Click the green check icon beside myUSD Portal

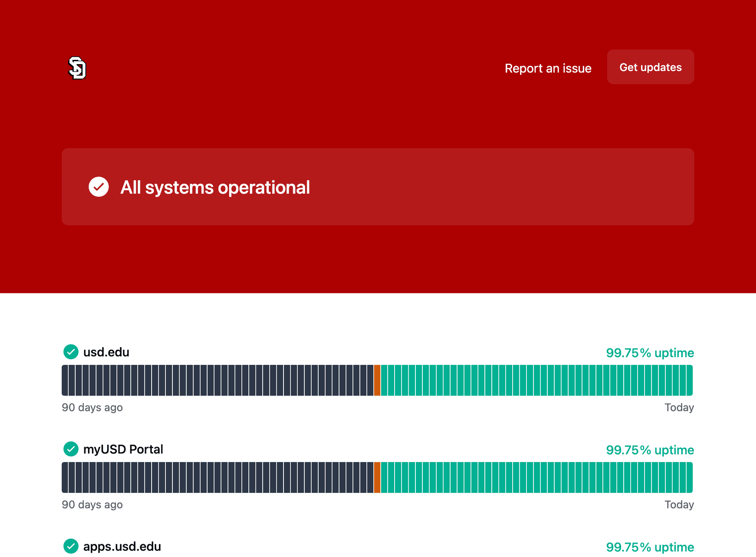click(71, 449)
